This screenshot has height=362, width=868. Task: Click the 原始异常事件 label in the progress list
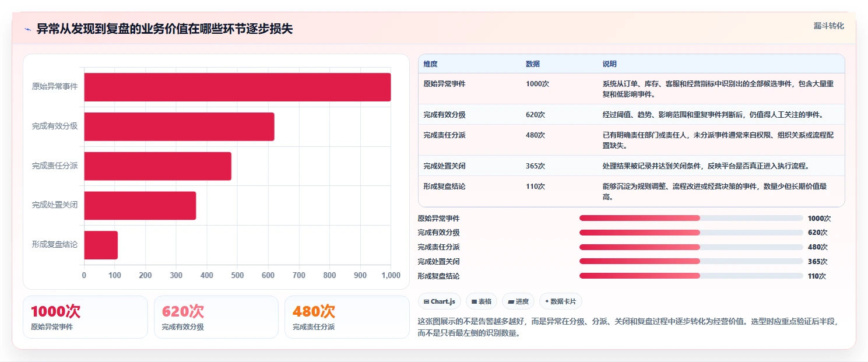[438, 219]
